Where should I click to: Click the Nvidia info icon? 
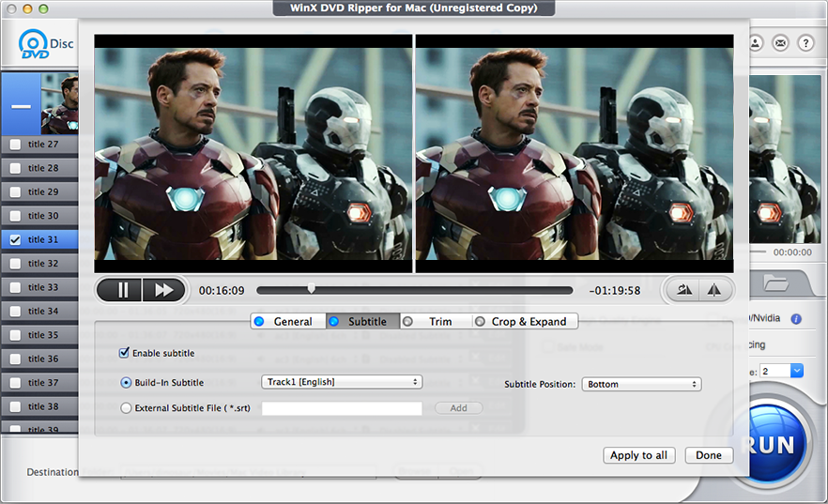point(796,319)
